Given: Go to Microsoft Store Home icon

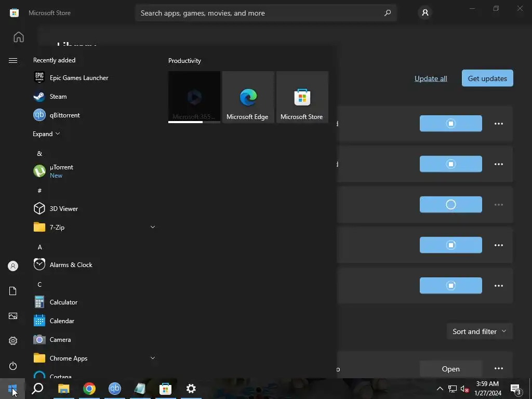Looking at the screenshot, I should click(x=19, y=37).
